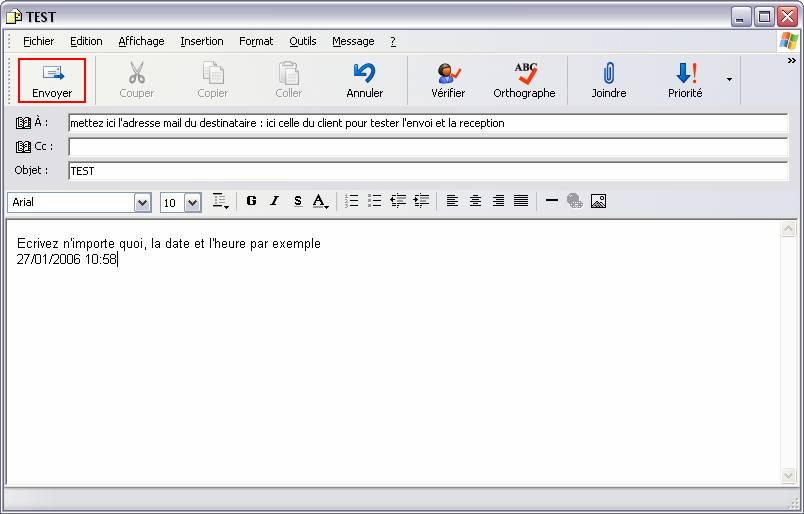The width and height of the screenshot is (804, 514).
Task: Increase paragraph indent
Action: tap(421, 201)
